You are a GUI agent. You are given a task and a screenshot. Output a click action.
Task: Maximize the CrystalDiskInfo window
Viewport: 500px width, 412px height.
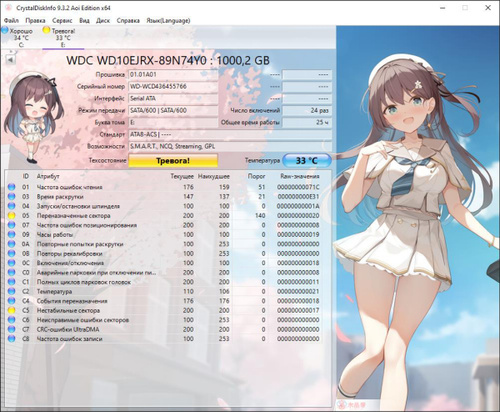[x=465, y=8]
